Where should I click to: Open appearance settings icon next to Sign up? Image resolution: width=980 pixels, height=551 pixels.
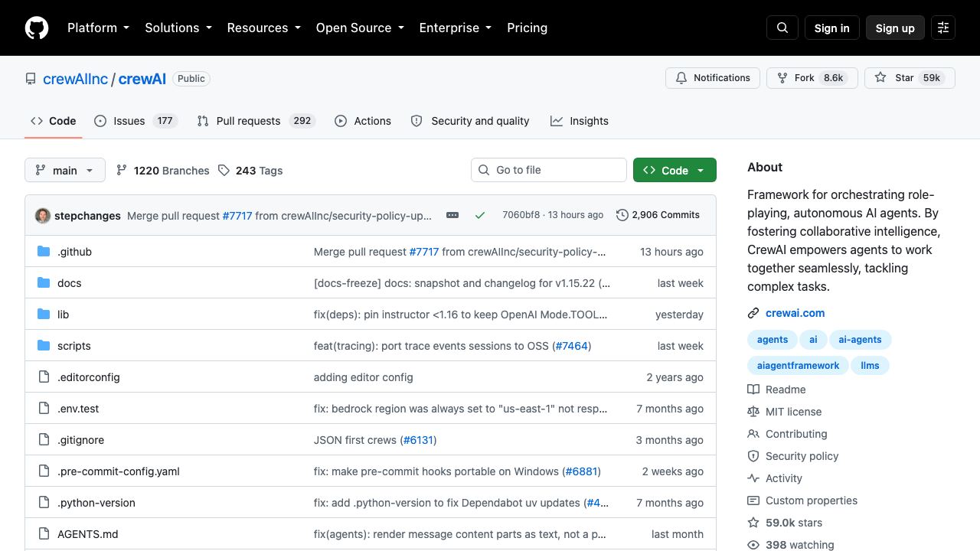943,28
